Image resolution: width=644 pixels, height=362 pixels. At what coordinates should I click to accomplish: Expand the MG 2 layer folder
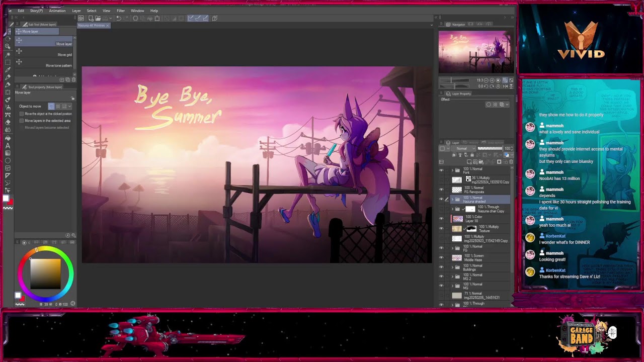coord(452,277)
